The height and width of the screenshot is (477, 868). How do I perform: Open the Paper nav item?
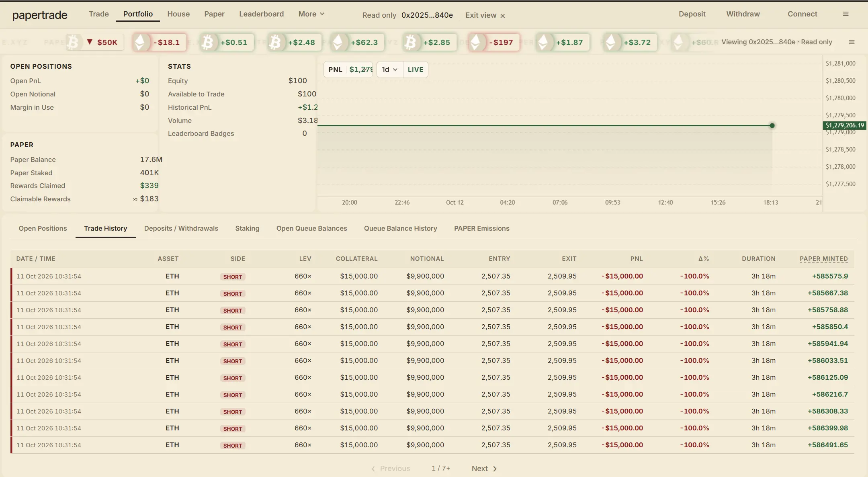tap(215, 14)
